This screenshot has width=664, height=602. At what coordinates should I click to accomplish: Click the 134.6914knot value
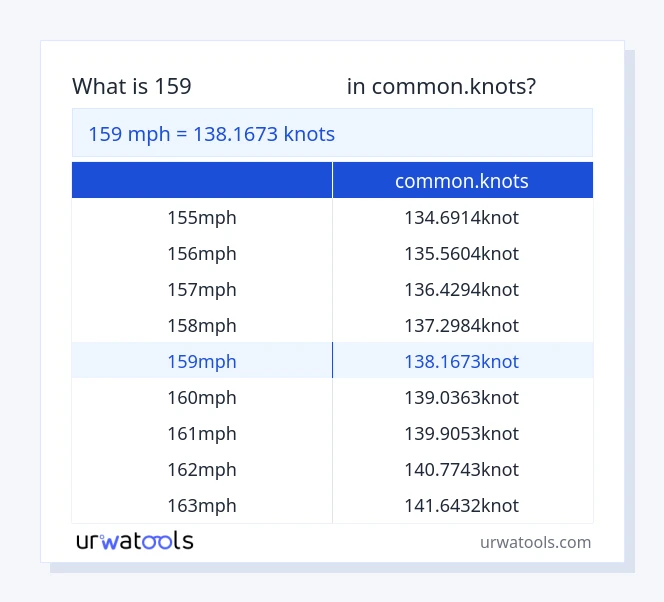coord(462,217)
